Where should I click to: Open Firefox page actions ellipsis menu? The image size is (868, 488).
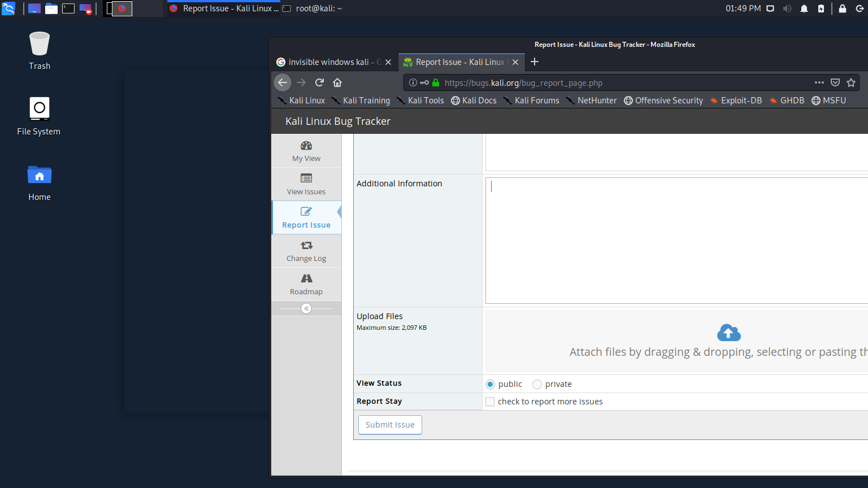[x=819, y=82]
